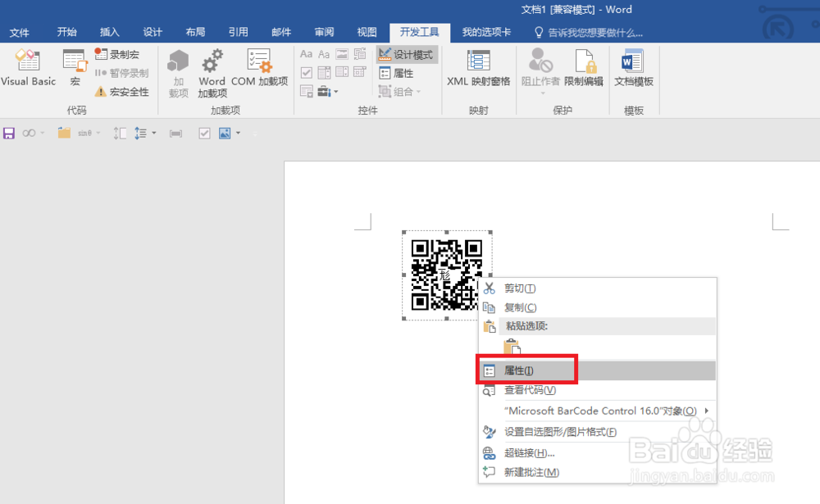Switch to the 设计 tab
The height and width of the screenshot is (504, 820).
pos(153,33)
